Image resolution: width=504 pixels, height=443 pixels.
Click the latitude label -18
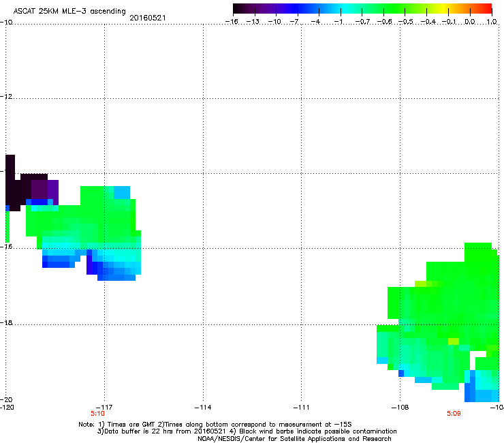click(x=6, y=322)
